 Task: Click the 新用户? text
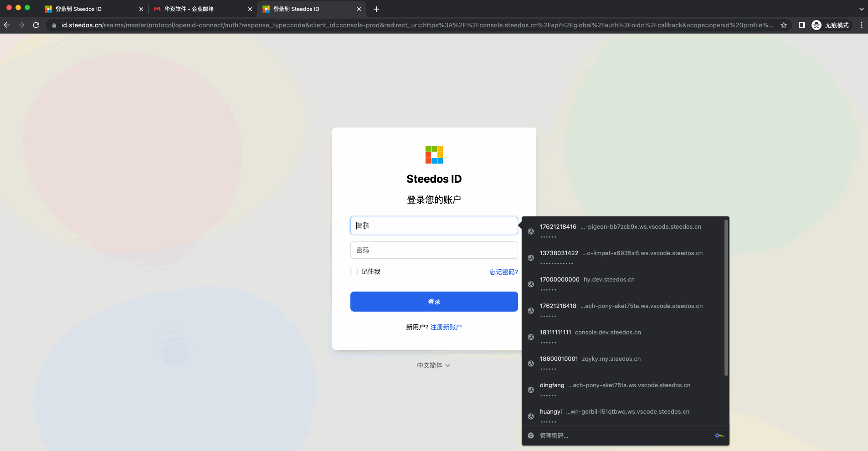[x=417, y=327]
